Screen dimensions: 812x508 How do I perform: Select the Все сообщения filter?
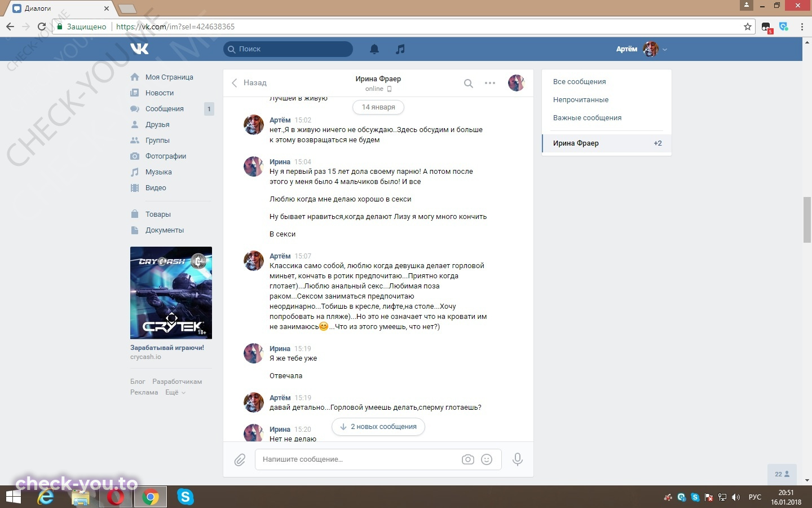pyautogui.click(x=580, y=82)
